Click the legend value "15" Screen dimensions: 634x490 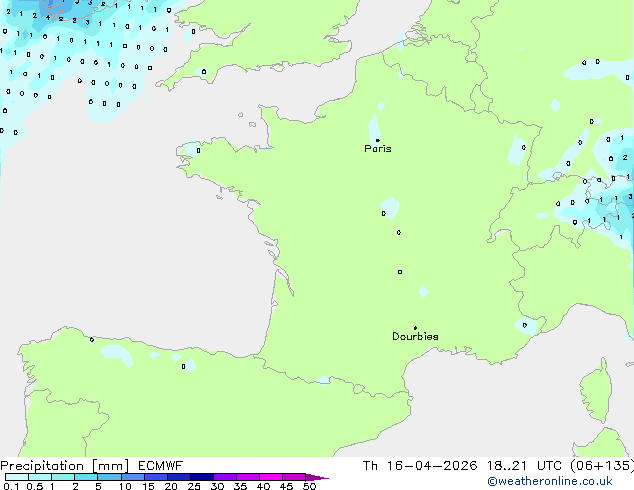pyautogui.click(x=148, y=486)
